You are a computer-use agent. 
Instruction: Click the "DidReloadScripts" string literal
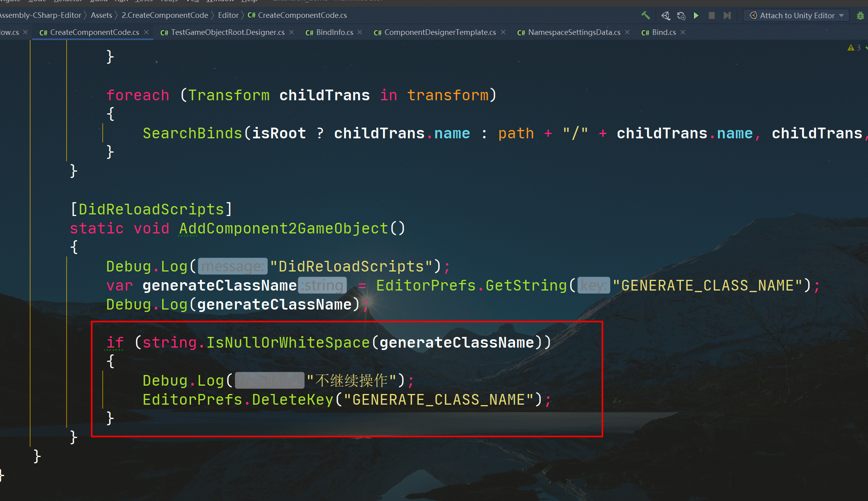(x=351, y=266)
